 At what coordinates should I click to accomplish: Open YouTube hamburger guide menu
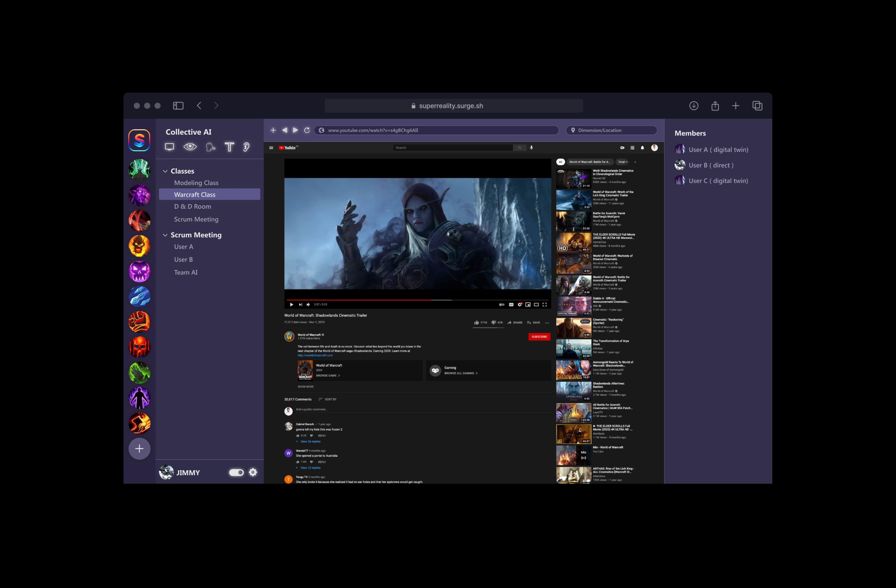tap(271, 147)
